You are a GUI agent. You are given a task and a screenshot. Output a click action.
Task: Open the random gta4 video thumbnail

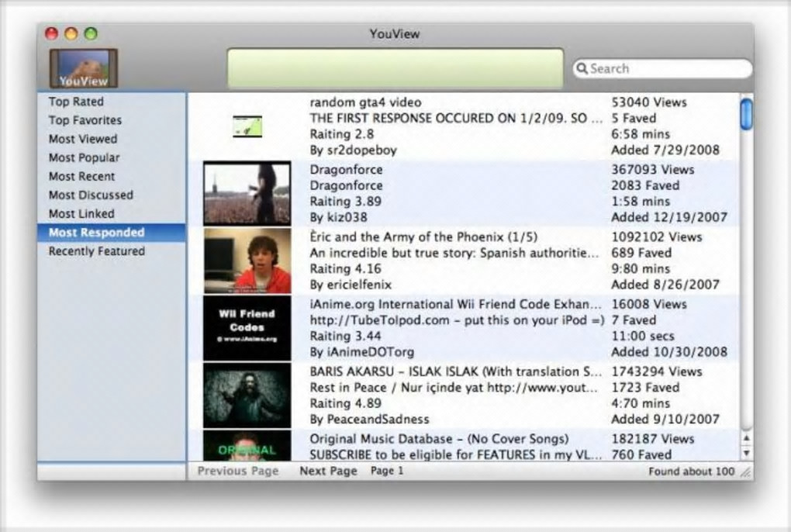click(247, 126)
